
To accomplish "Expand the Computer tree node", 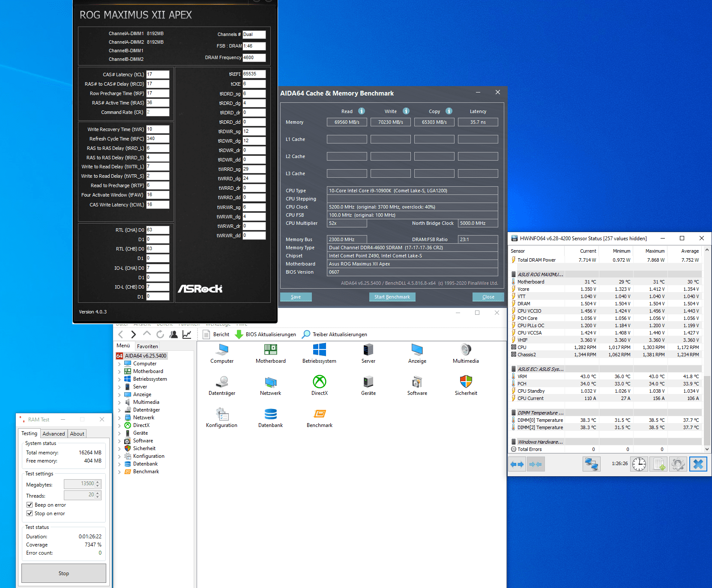I will [120, 364].
